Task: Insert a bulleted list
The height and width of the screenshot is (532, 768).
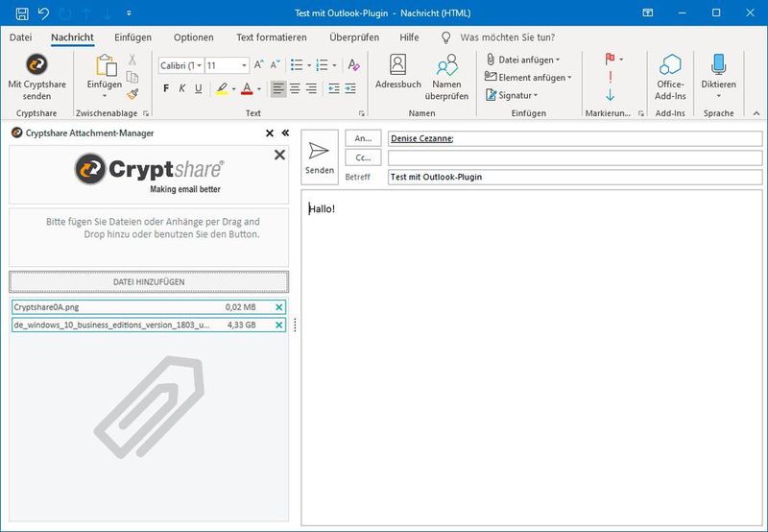Action: [x=297, y=65]
